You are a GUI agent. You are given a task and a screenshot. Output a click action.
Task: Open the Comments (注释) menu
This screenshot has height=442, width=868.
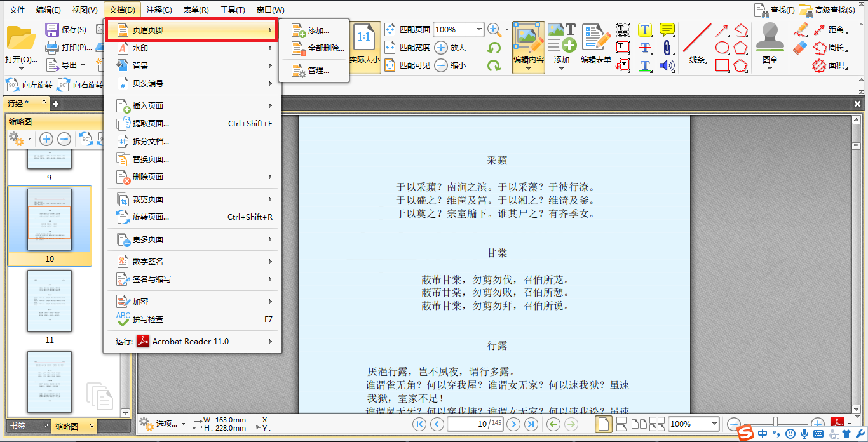click(159, 10)
